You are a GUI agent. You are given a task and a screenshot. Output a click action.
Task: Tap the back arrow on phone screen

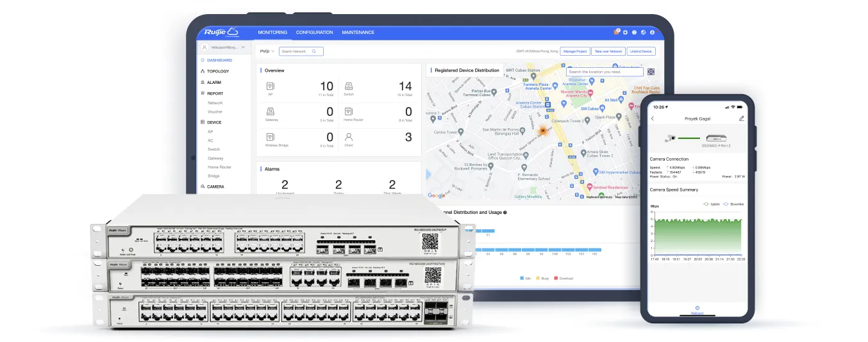[x=653, y=118]
